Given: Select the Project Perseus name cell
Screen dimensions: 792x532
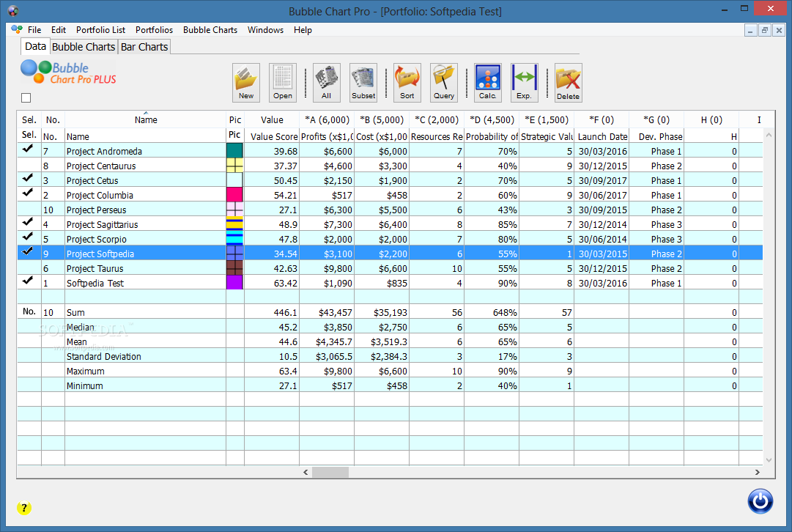Looking at the screenshot, I should tap(146, 210).
